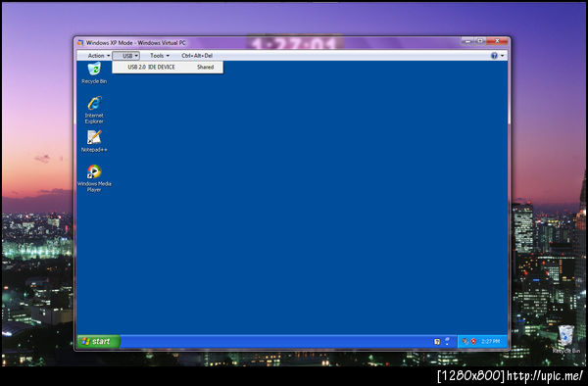Open the Tools dropdown menu
Viewport: 588px width, 386px height.
[x=160, y=56]
